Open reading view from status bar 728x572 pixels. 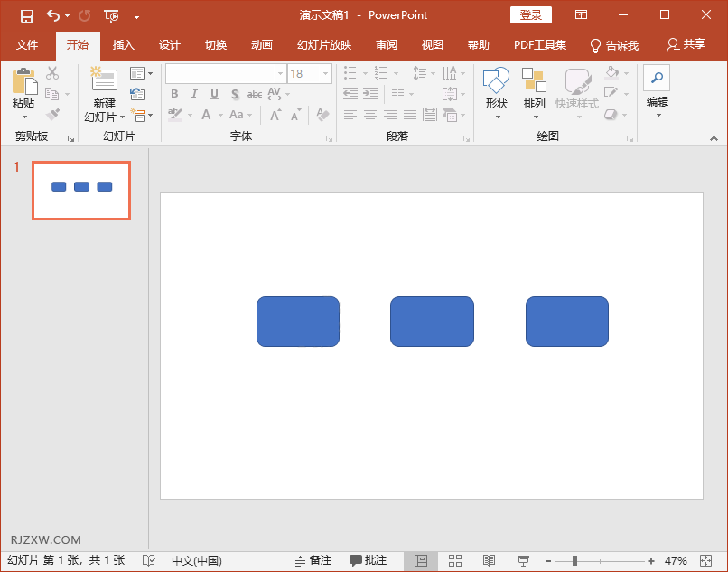pos(489,561)
